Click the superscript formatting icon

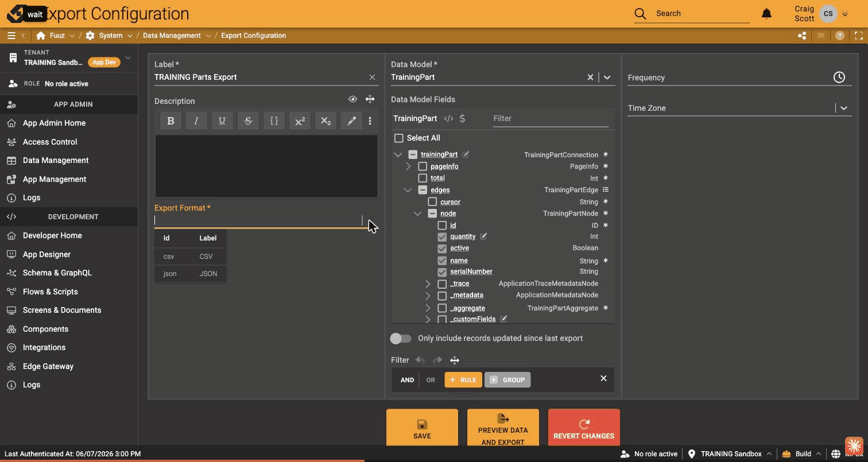300,121
